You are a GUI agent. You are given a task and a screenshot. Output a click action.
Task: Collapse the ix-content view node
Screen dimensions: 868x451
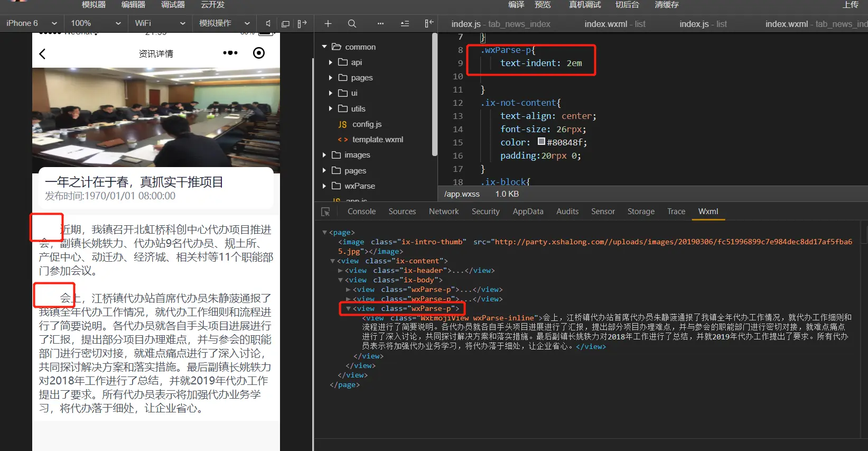332,261
